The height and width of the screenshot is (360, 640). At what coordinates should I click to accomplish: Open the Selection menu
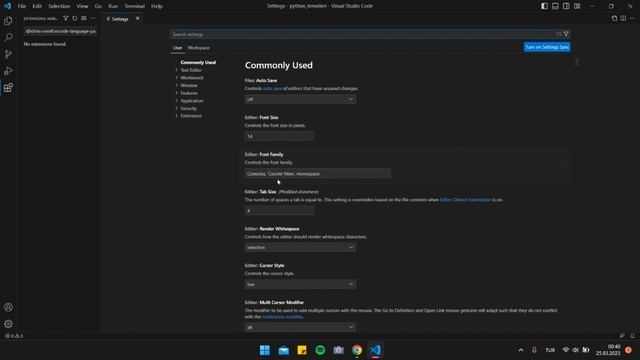coord(59,6)
